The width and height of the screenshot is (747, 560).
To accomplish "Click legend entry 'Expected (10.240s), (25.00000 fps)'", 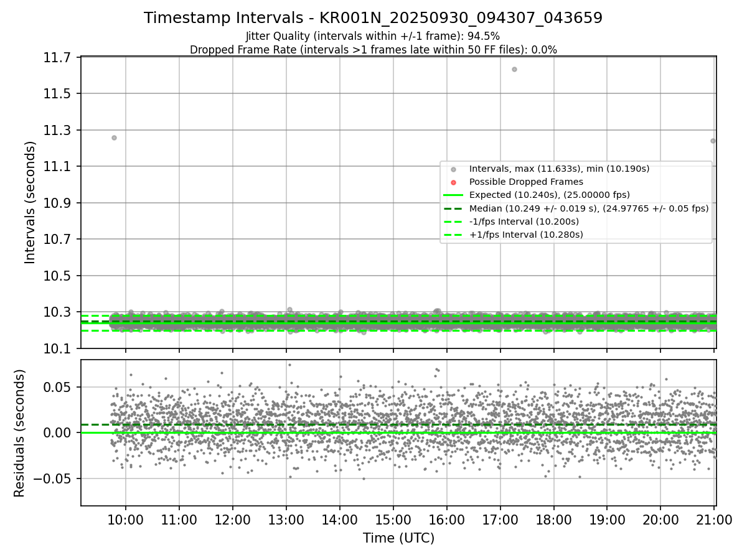I will click(549, 195).
